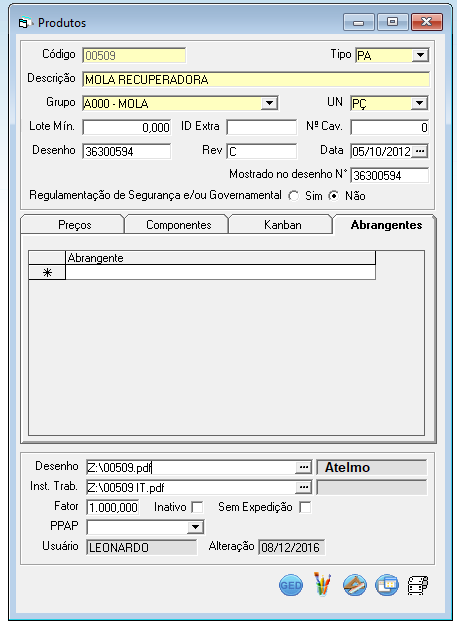
Task: Click the set square and ruler icon
Action: tap(355, 585)
